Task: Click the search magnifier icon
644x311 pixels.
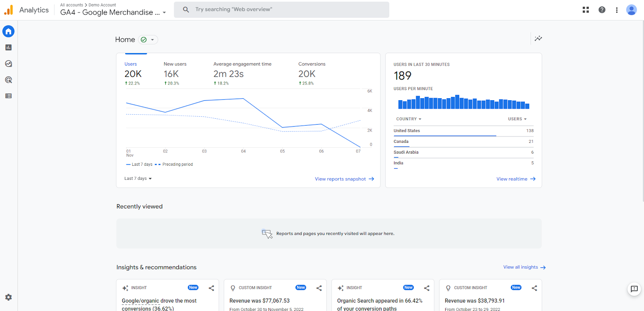Action: coord(186,10)
